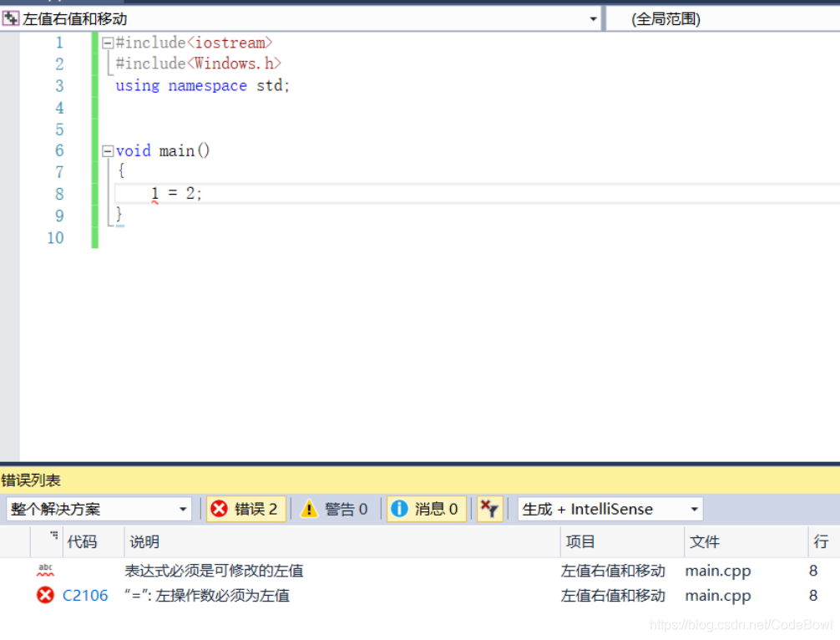This screenshot has width=840, height=640.
Task: Collapse the #include block on line 1
Action: [108, 43]
